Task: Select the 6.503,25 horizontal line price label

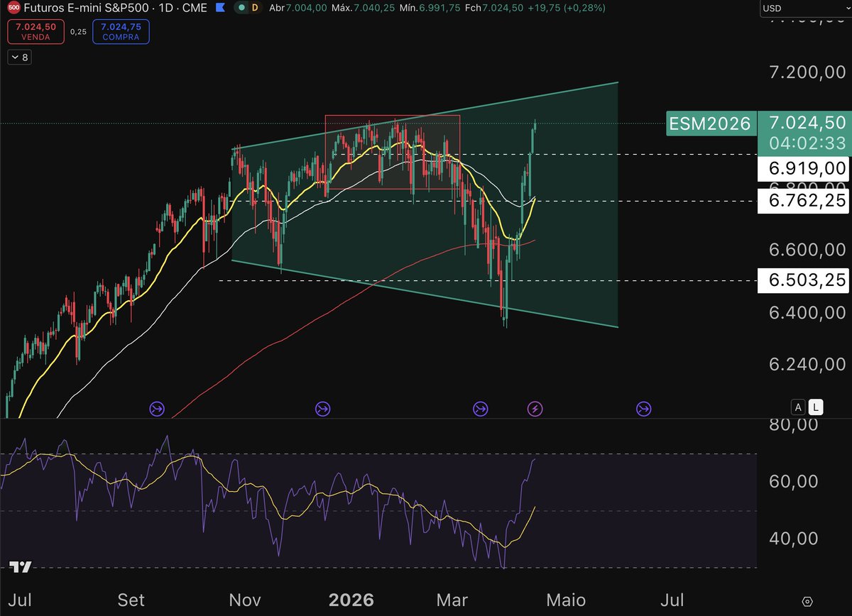Action: [x=805, y=280]
